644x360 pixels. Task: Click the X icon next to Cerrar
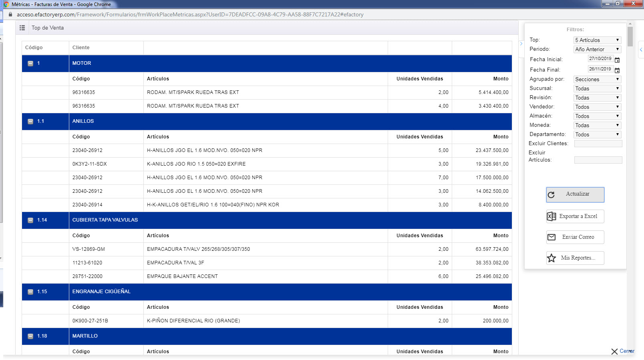pyautogui.click(x=614, y=352)
